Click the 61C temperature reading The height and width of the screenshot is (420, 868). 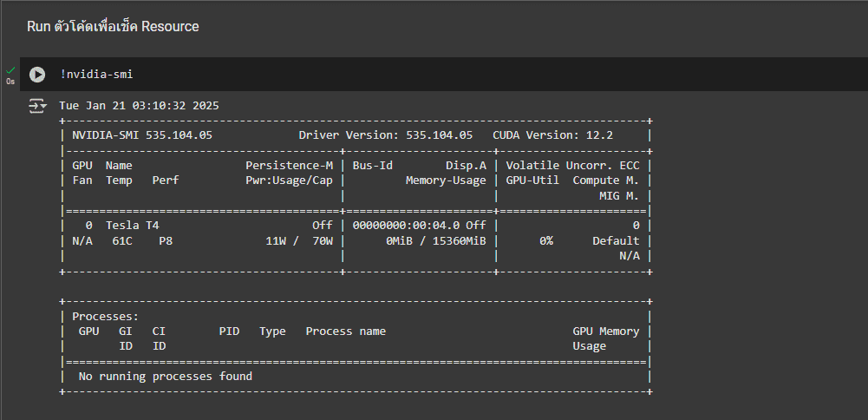122,240
